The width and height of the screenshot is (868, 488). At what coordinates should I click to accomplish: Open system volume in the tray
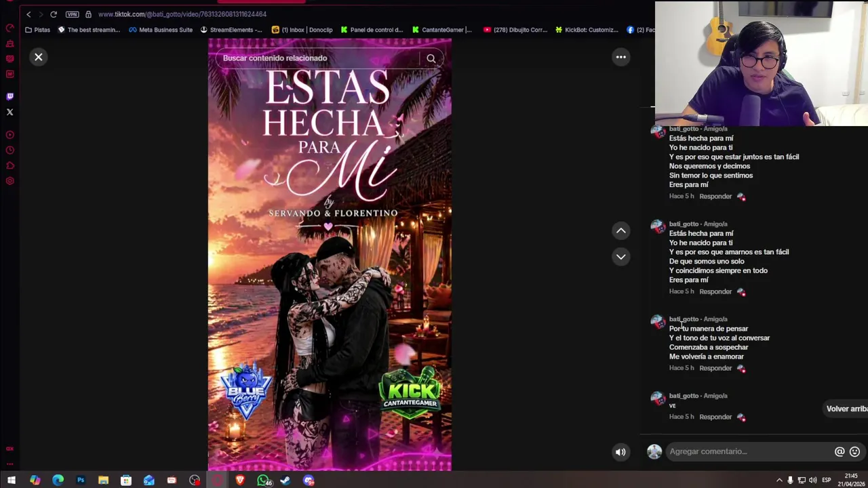click(812, 481)
